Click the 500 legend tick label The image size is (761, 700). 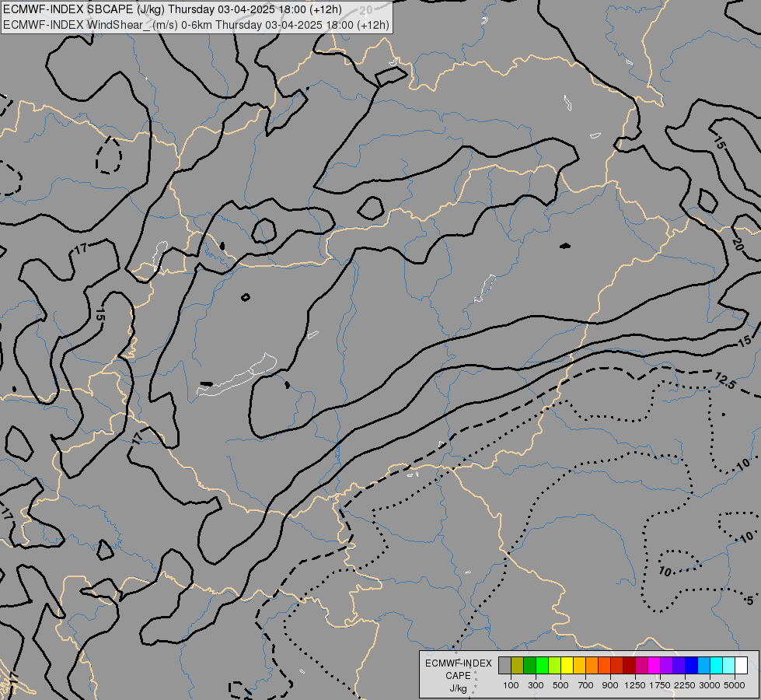pos(560,685)
